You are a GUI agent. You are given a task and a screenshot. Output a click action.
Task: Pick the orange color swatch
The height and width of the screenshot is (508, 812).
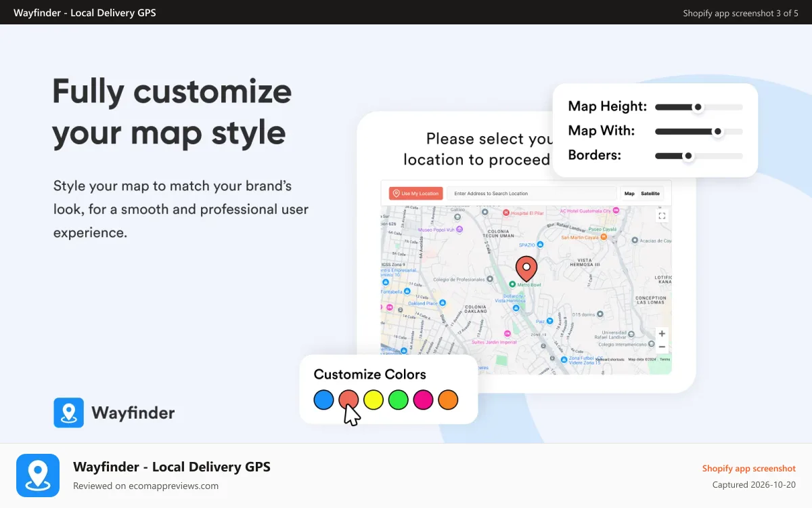(x=448, y=400)
